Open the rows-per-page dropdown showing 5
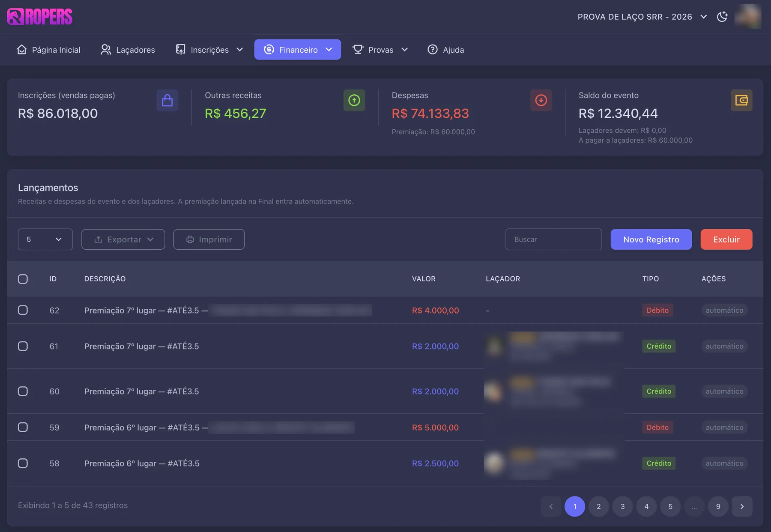 click(x=45, y=239)
